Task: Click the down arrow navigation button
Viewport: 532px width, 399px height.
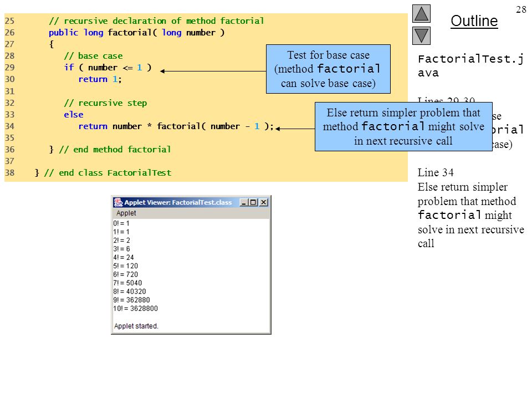Action: (421, 35)
